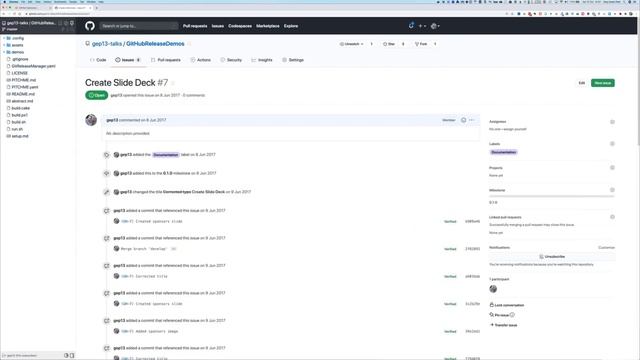Viewport: 640px width, 360px height.
Task: Click the Documentation label in the sidebar
Action: [x=503, y=152]
